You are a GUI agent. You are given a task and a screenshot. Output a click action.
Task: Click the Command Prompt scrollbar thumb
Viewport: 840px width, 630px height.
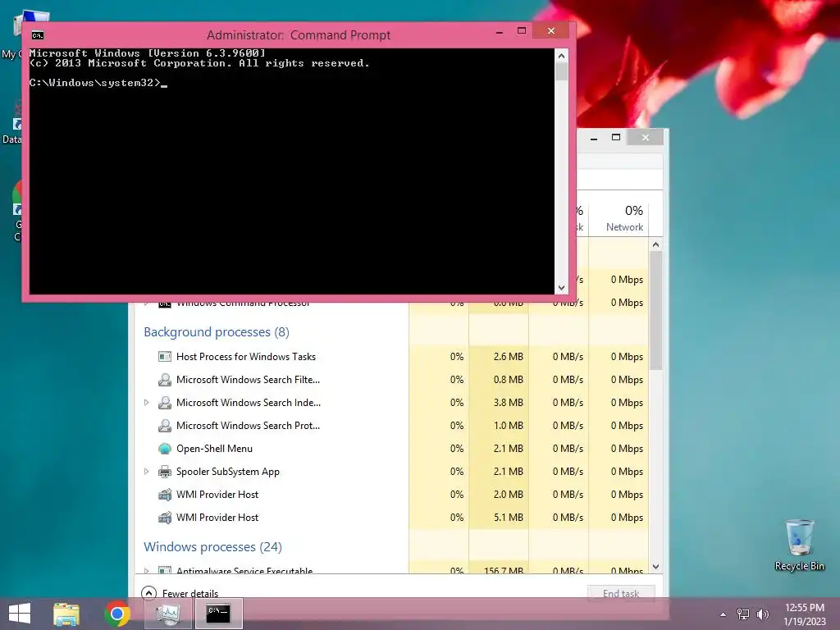561,72
